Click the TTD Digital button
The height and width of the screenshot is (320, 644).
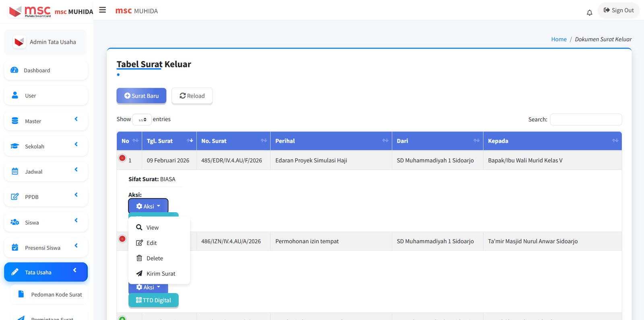click(153, 300)
